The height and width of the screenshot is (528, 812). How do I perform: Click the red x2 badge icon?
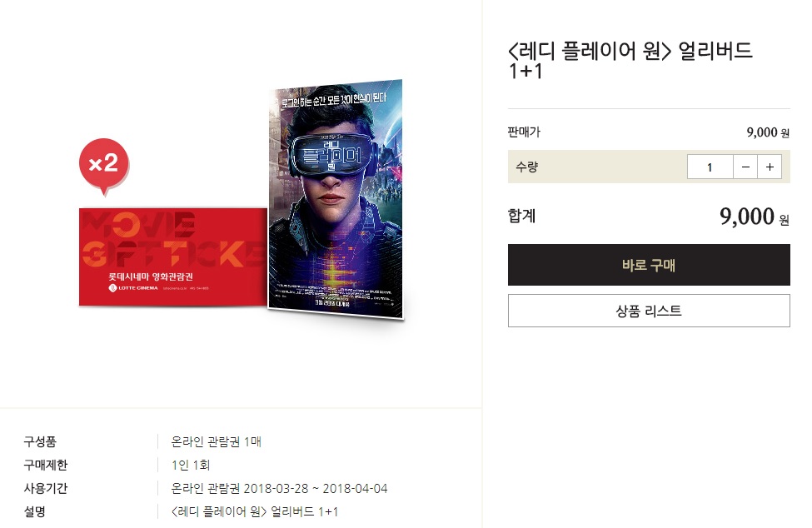click(104, 167)
